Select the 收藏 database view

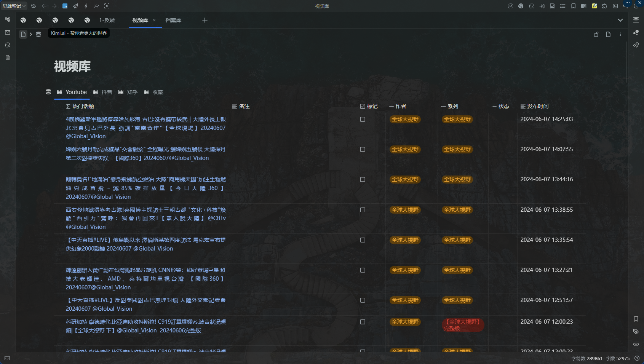(x=153, y=92)
